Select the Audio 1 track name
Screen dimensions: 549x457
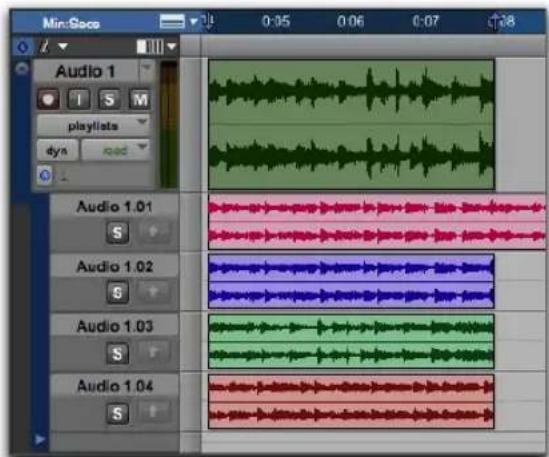[85, 71]
